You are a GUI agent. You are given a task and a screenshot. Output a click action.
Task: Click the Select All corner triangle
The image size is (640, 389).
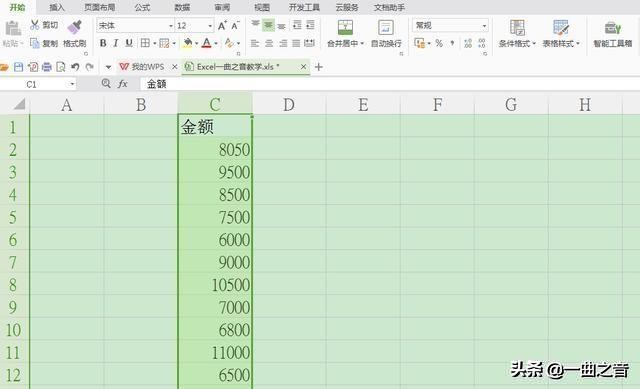[x=19, y=104]
